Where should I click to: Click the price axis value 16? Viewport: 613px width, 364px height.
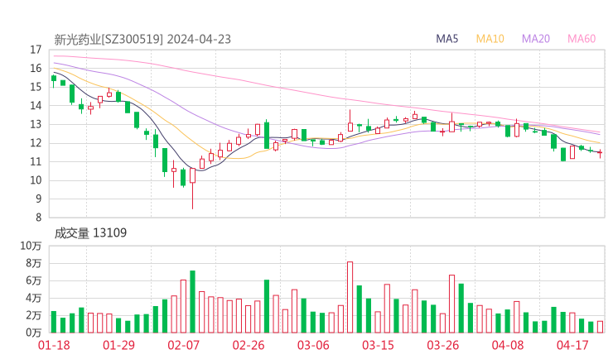tap(36, 69)
